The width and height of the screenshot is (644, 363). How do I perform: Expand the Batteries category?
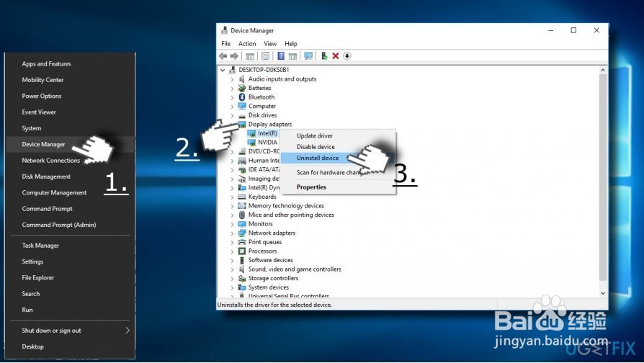tap(232, 89)
